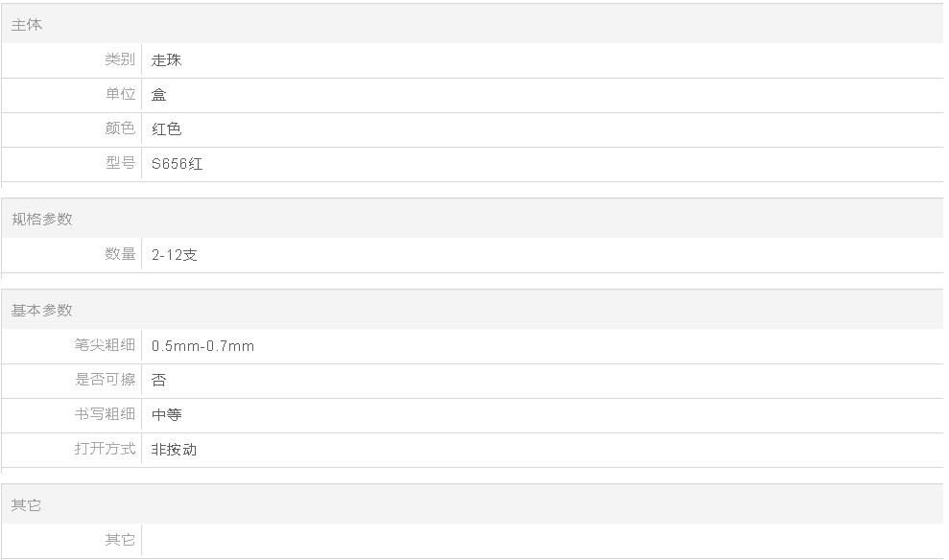The image size is (949, 560).
Task: Select the 笔尖粗细 label
Action: pyautogui.click(x=105, y=344)
